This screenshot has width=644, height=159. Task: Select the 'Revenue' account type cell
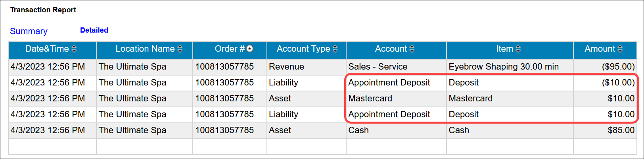point(306,67)
